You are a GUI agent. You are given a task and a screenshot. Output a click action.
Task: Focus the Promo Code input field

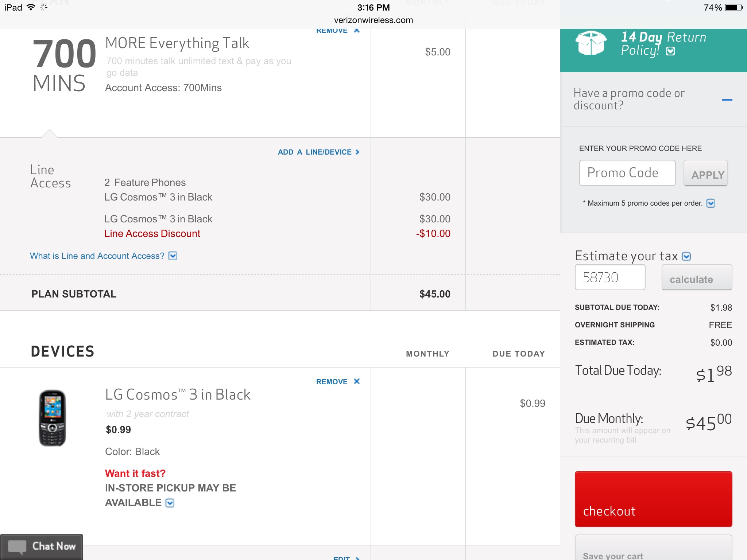coord(627,173)
